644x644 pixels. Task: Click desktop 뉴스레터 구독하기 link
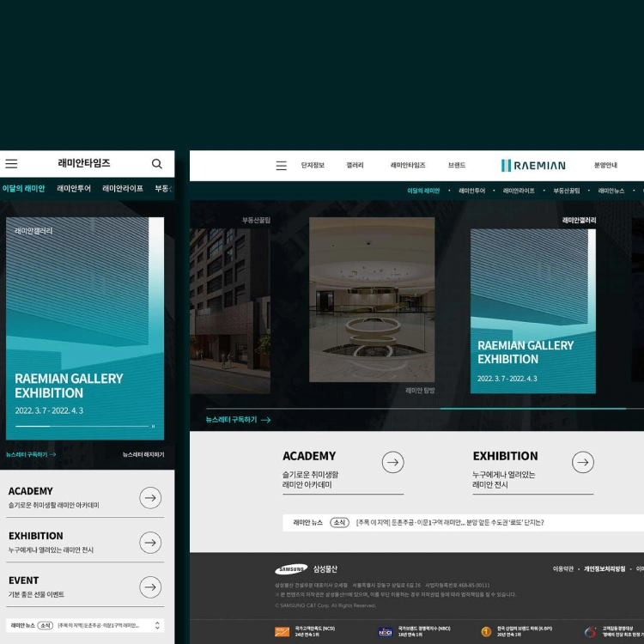click(x=238, y=420)
